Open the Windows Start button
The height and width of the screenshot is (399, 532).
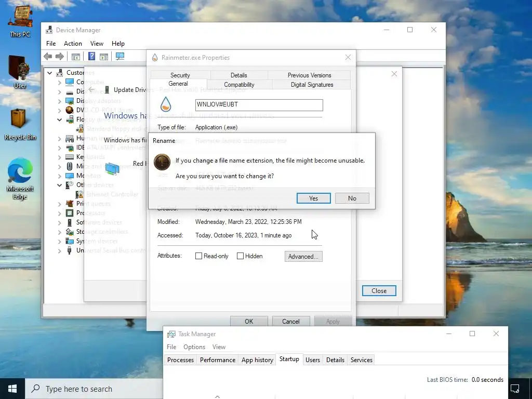[12, 389]
